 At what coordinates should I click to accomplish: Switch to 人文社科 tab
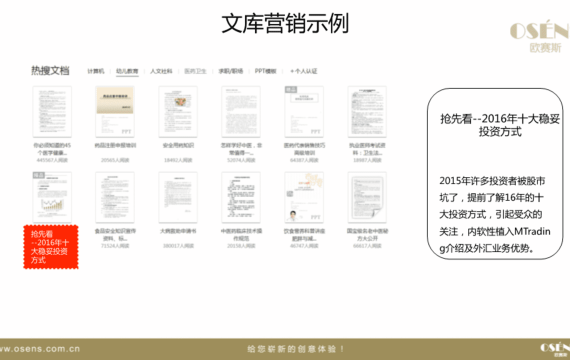point(161,71)
